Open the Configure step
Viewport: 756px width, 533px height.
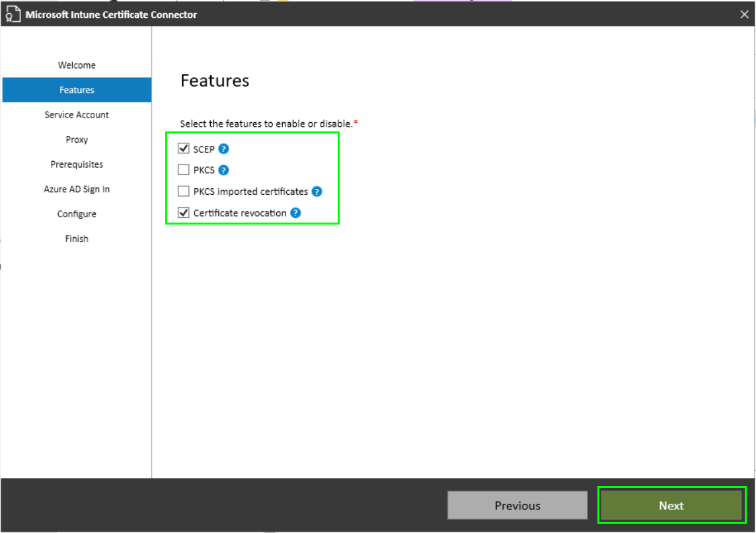coord(77,214)
